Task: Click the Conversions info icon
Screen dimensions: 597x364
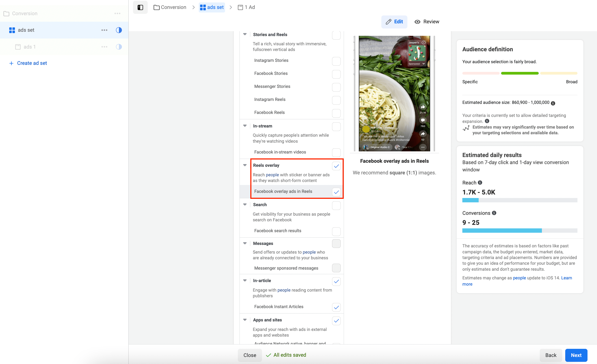Action: click(x=494, y=213)
